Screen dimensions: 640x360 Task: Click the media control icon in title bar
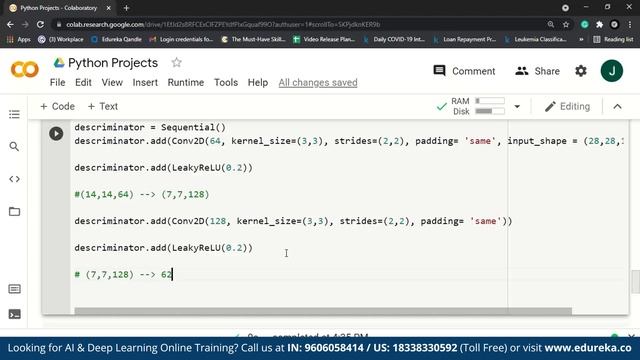(x=565, y=8)
